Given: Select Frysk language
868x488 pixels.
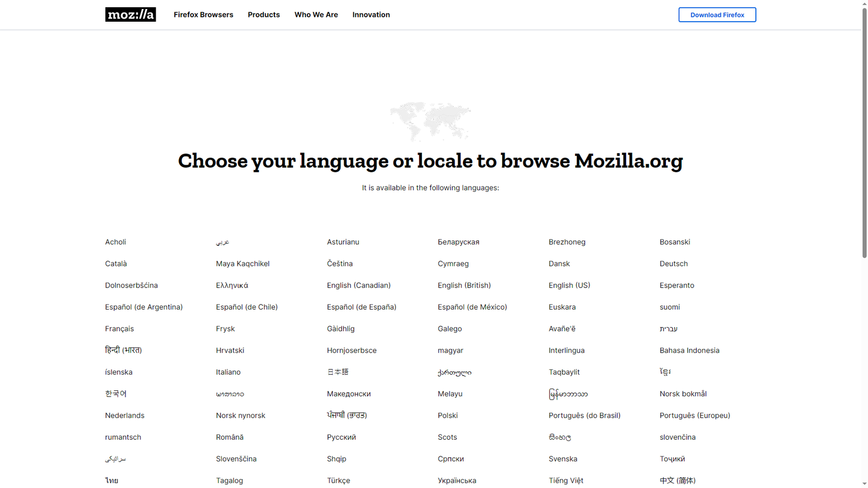Looking at the screenshot, I should [x=225, y=328].
